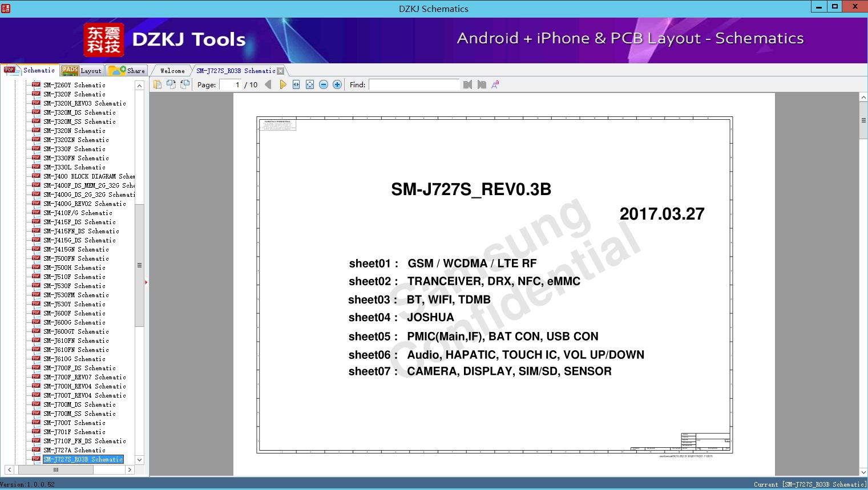
Task: Open SM-J710F_FN_DS Schematic
Action: coord(84,441)
